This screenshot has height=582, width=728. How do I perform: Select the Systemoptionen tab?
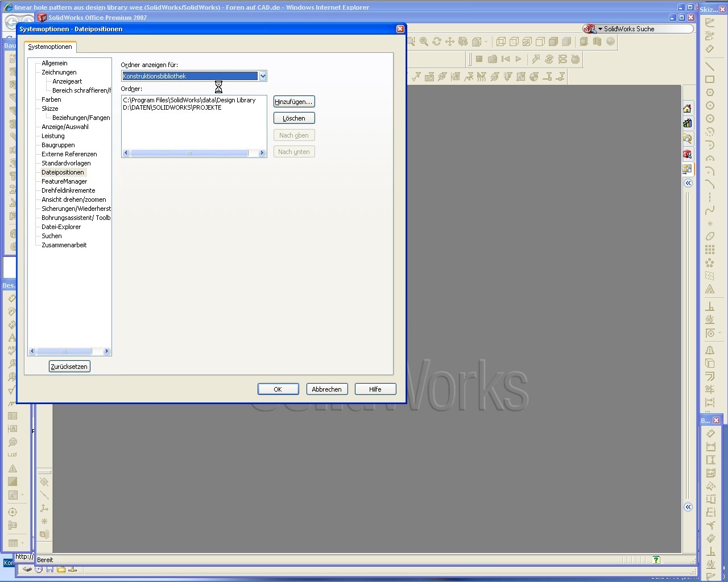50,47
